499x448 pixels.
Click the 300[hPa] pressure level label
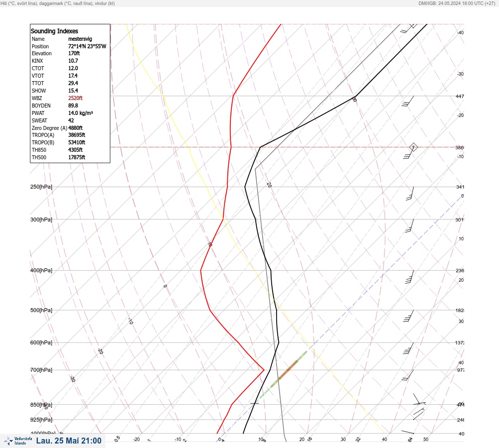coord(41,220)
